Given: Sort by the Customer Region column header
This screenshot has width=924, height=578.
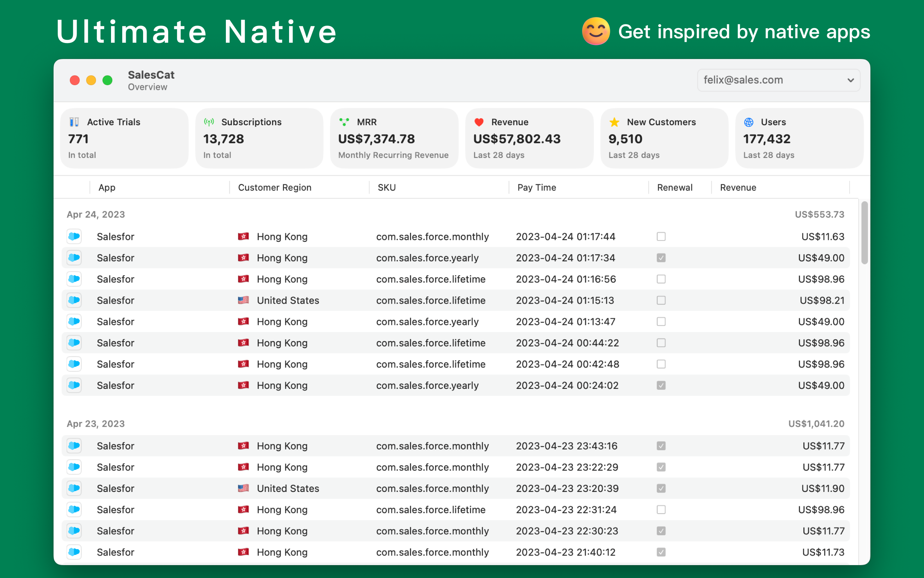Looking at the screenshot, I should tap(299, 187).
